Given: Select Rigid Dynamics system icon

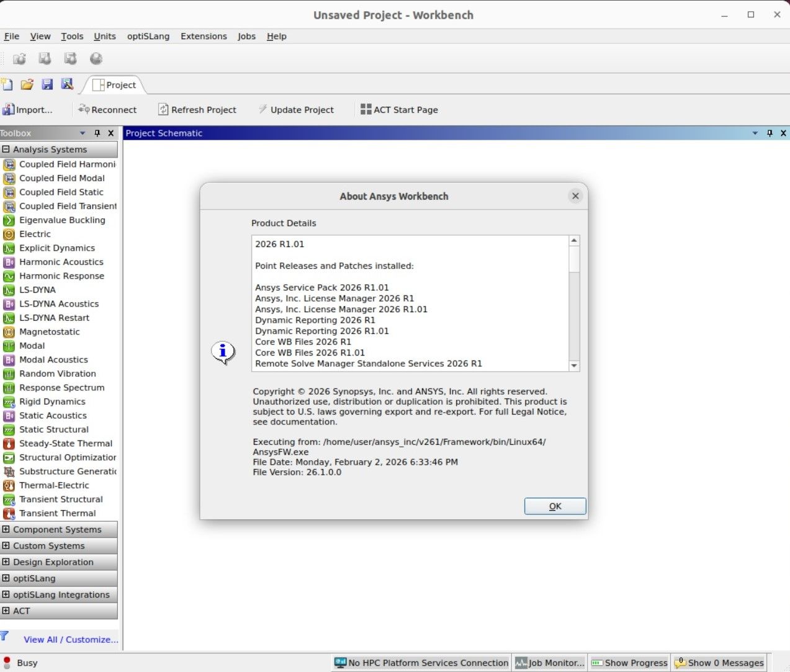Looking at the screenshot, I should point(9,401).
